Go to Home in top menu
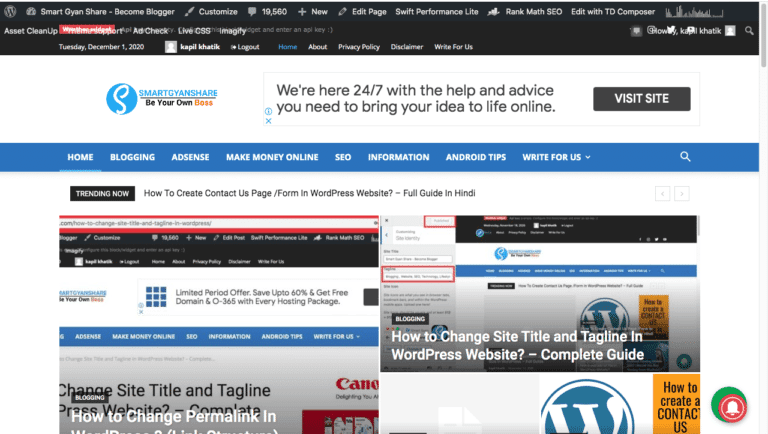Viewport: 768px width, 434px height. coord(288,47)
